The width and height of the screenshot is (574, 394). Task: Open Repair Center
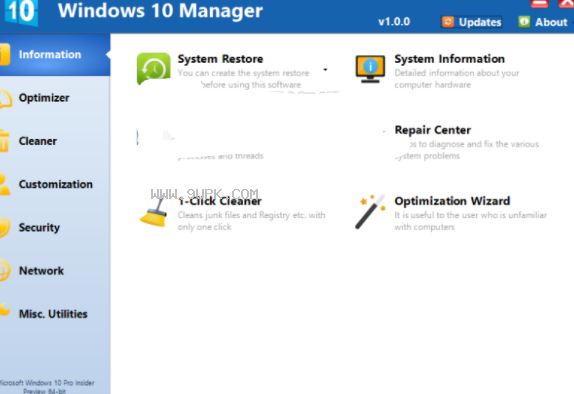coord(433,130)
